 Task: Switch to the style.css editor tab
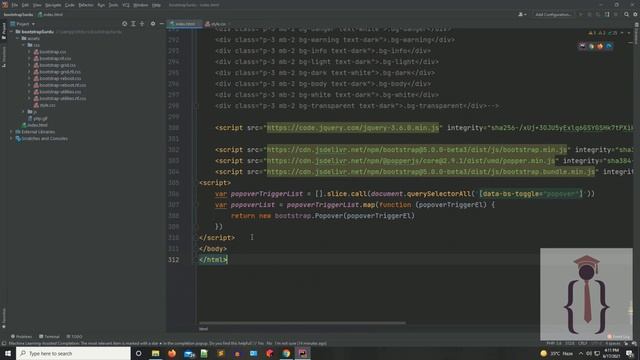coord(216,24)
